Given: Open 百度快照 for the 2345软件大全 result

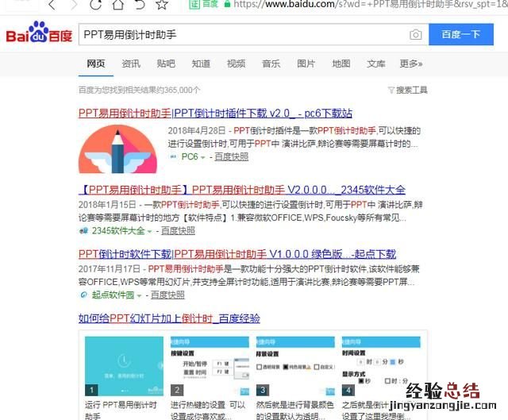Looking at the screenshot, I should 178,231.
